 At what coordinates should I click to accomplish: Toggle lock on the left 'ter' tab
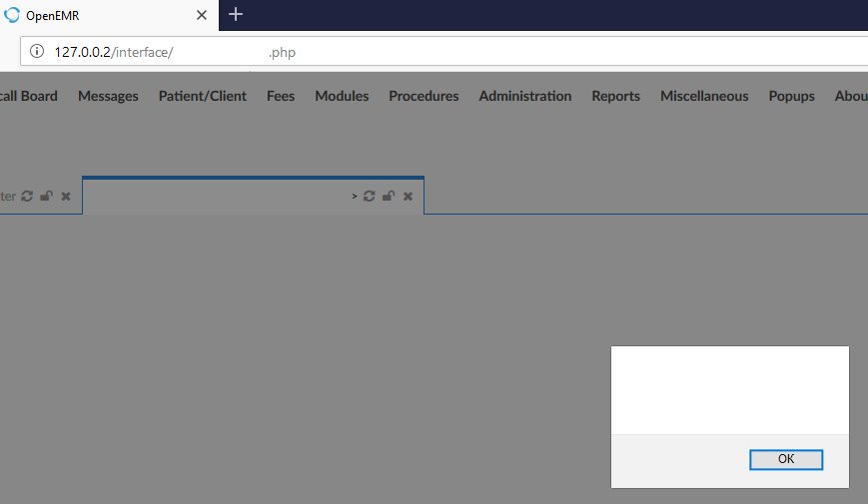pyautogui.click(x=47, y=196)
